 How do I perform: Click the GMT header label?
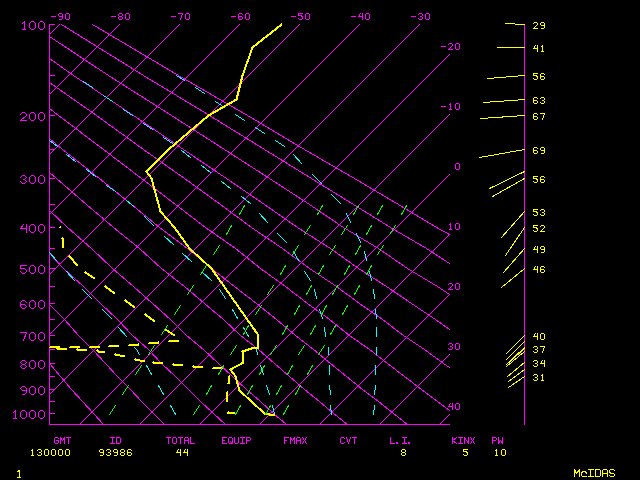[x=62, y=440]
